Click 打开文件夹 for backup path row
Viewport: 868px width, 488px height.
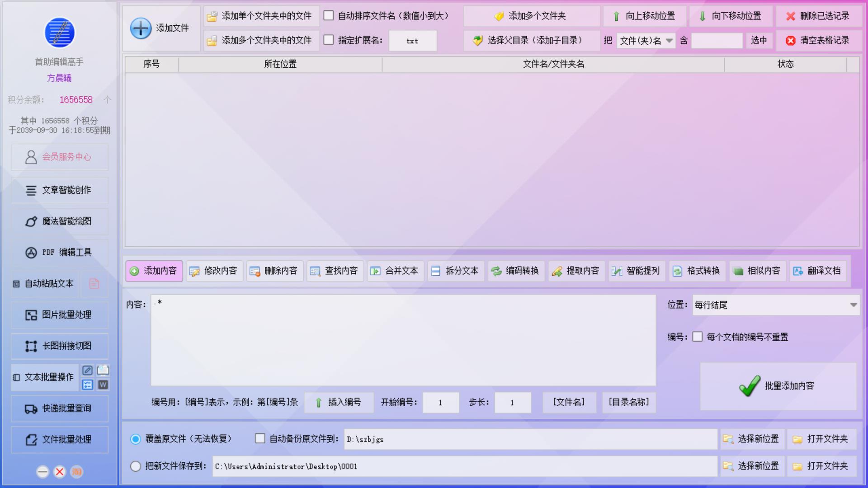click(822, 439)
